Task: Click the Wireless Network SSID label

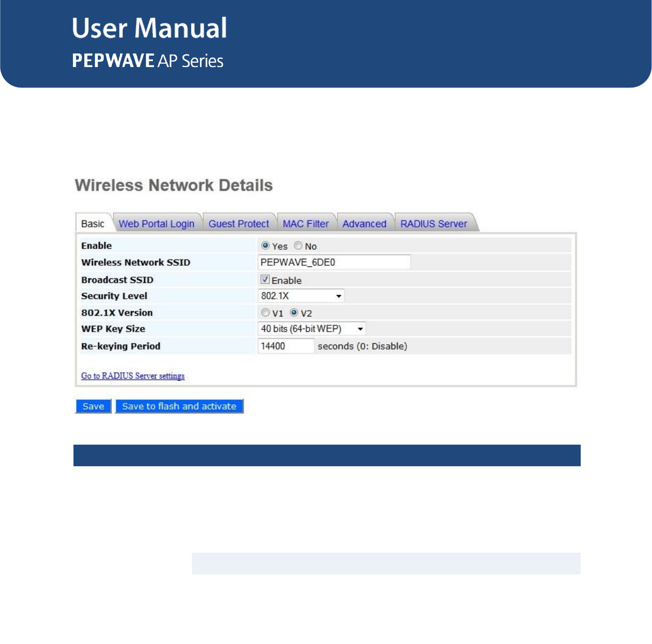Action: tap(136, 263)
